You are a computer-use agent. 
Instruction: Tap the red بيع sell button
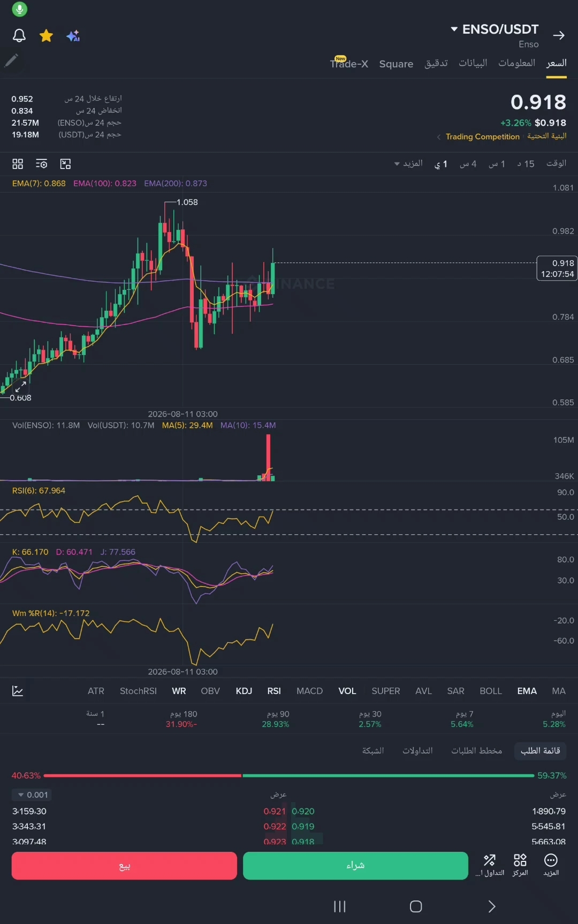(124, 866)
